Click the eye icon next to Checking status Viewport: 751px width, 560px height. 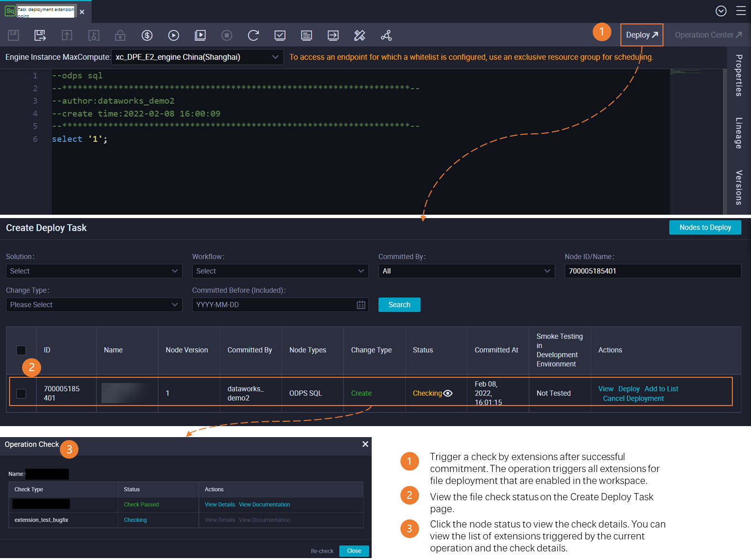tap(448, 393)
